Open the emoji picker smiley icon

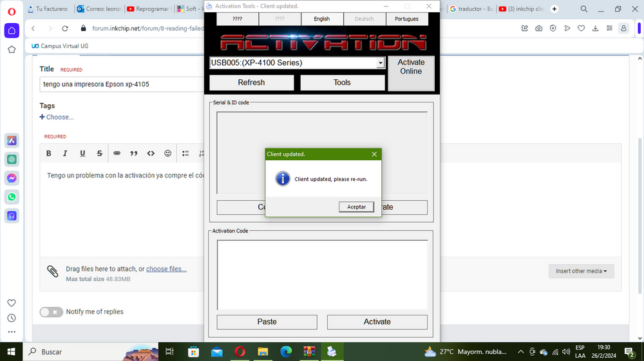point(168,153)
